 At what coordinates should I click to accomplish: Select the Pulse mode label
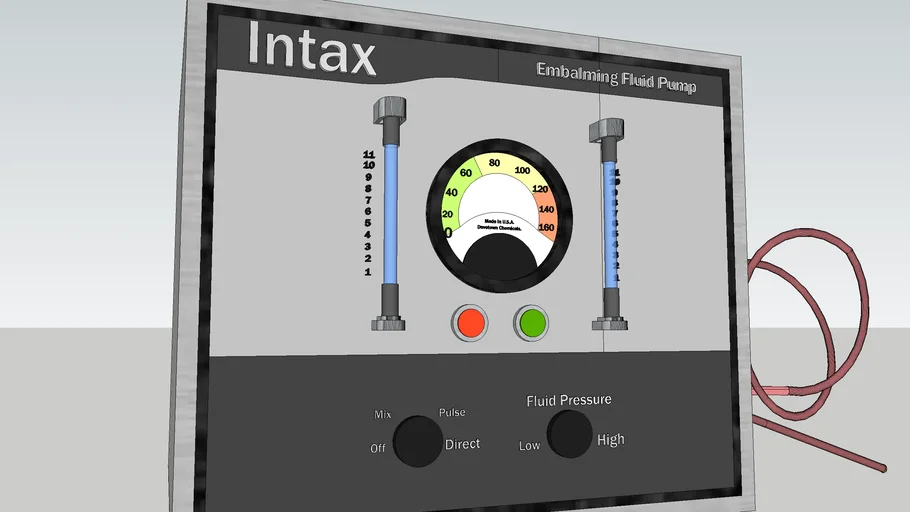pos(452,413)
